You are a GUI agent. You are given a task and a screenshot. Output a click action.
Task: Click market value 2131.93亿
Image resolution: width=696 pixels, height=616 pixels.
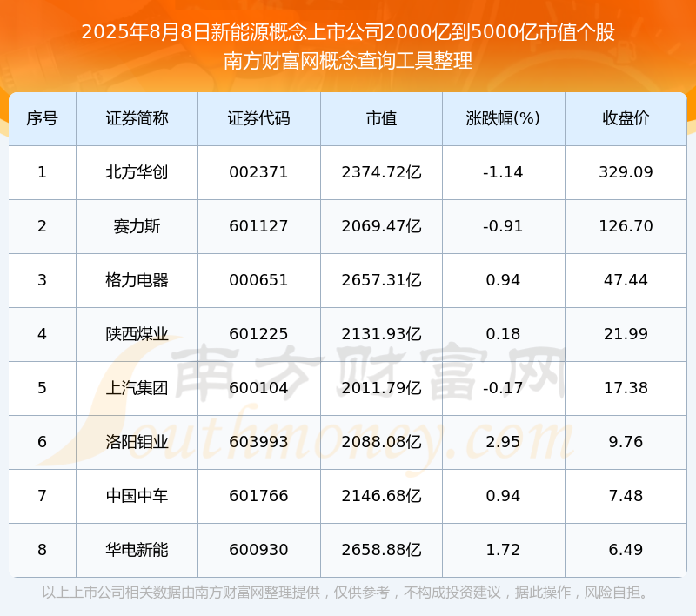(x=381, y=334)
